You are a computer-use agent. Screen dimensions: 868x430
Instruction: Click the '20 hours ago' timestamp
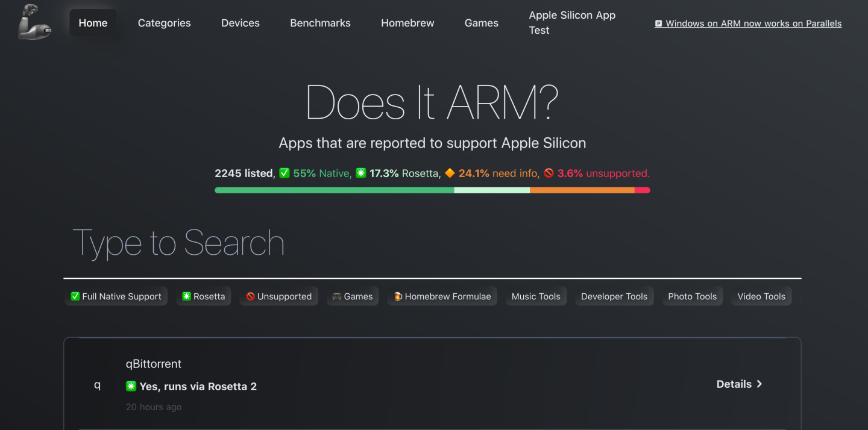point(154,407)
